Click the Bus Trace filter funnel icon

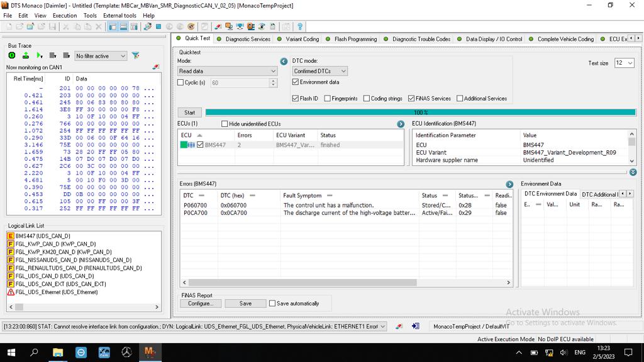[x=136, y=55]
